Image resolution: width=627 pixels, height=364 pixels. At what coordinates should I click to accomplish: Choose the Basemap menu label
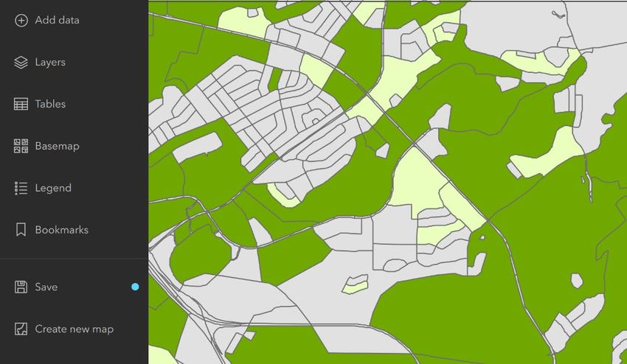58,146
